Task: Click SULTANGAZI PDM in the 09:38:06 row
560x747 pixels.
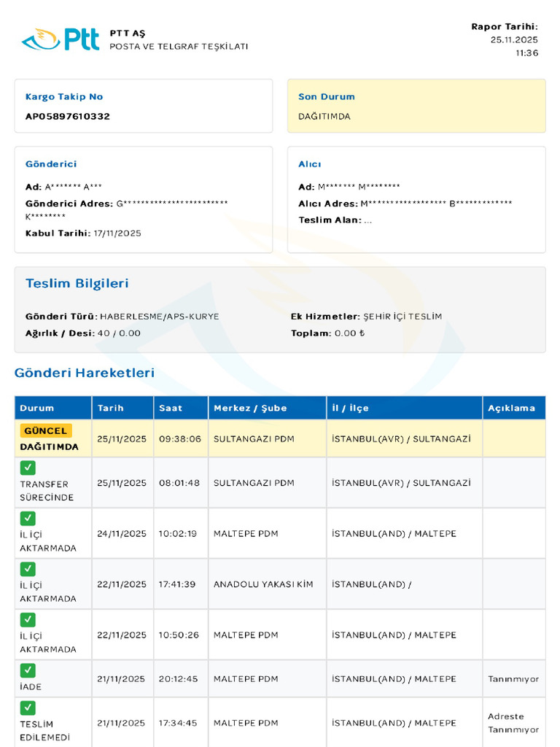Action: pos(254,438)
